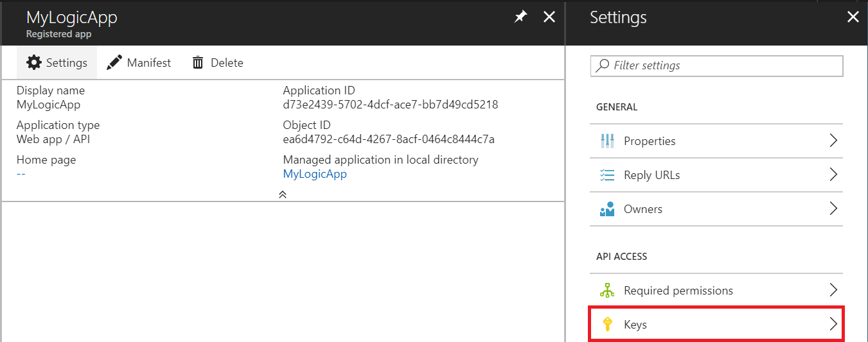Screen dimensions: 868x342
Task: Click the Application type label
Action: coord(58,125)
